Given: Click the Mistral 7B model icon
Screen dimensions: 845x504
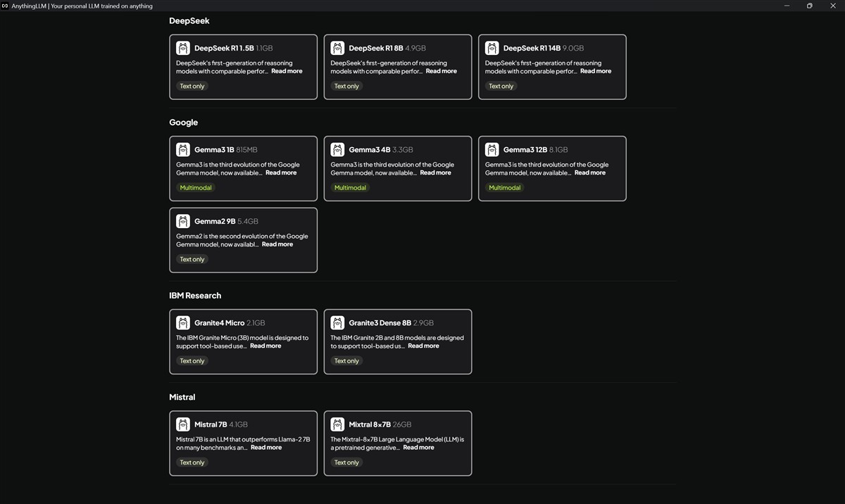Looking at the screenshot, I should pyautogui.click(x=183, y=424).
